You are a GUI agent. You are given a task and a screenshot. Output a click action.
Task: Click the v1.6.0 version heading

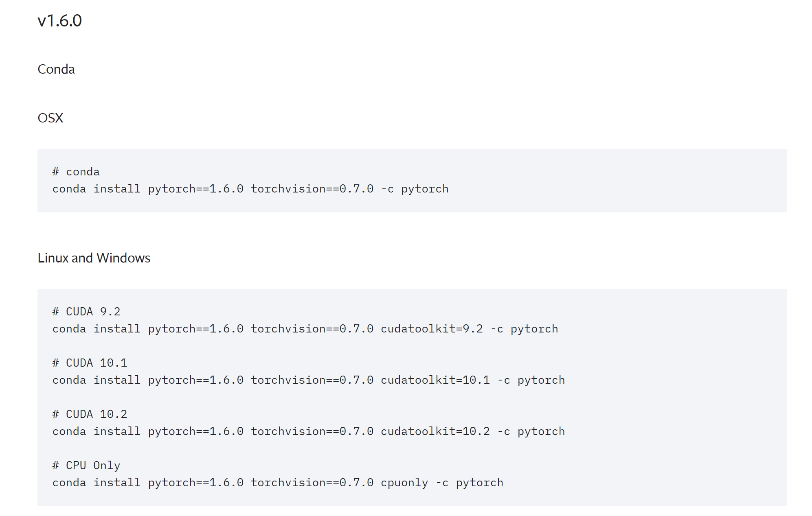click(x=59, y=21)
